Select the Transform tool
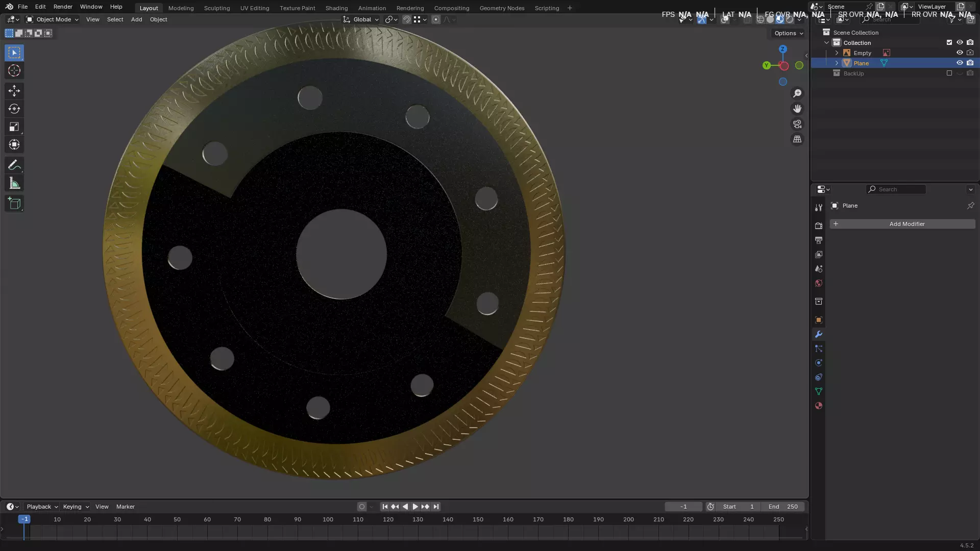 coord(14,144)
